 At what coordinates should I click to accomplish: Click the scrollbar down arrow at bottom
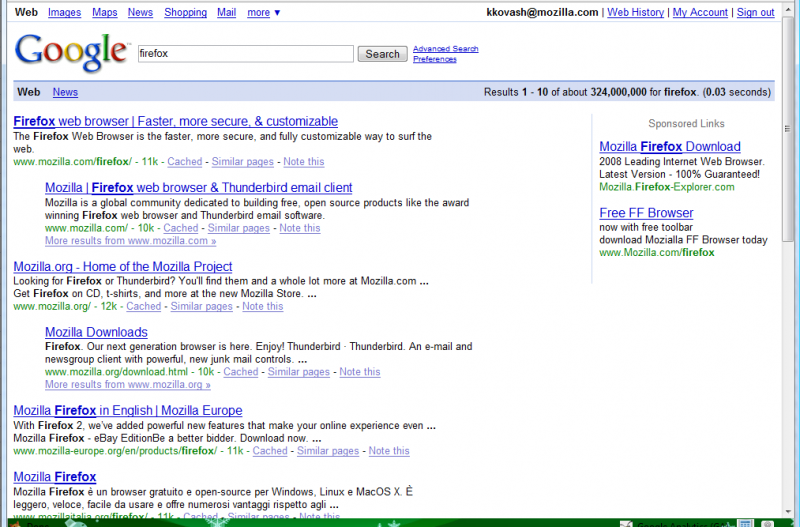click(x=789, y=510)
